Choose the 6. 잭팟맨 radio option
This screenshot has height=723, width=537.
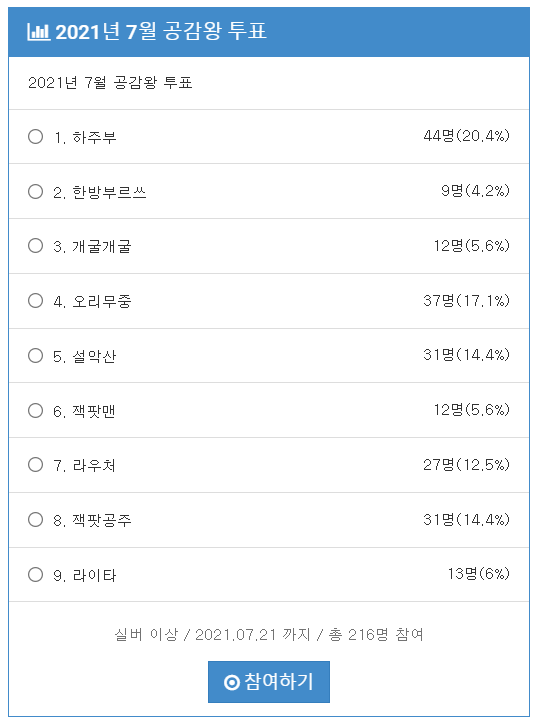click(x=35, y=410)
